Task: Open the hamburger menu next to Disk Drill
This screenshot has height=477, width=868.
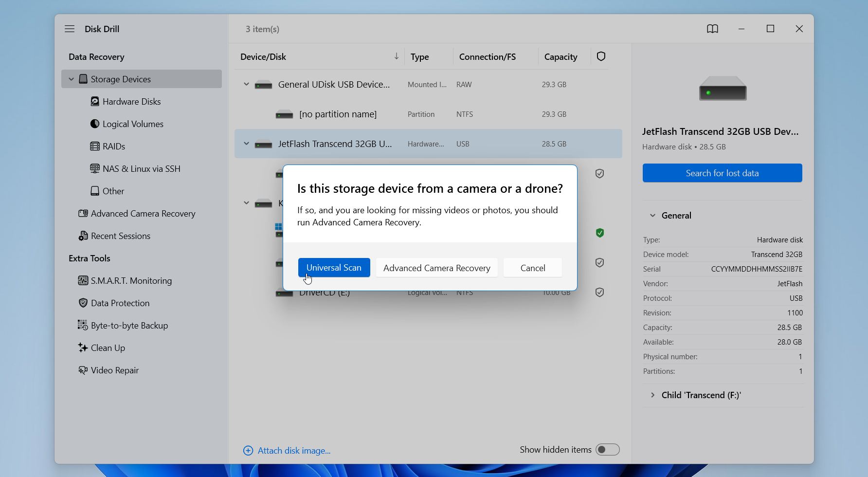Action: pos(70,29)
